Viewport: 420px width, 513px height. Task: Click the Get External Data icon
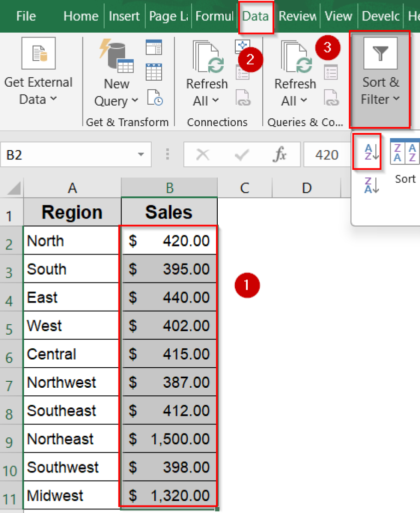(39, 53)
